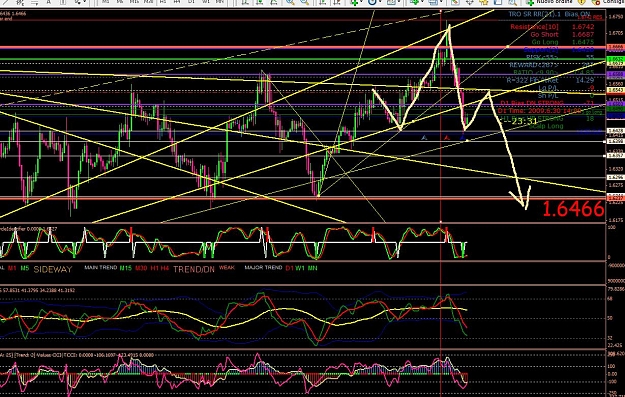Click the yellow warning sign toolbar icon

582,2
